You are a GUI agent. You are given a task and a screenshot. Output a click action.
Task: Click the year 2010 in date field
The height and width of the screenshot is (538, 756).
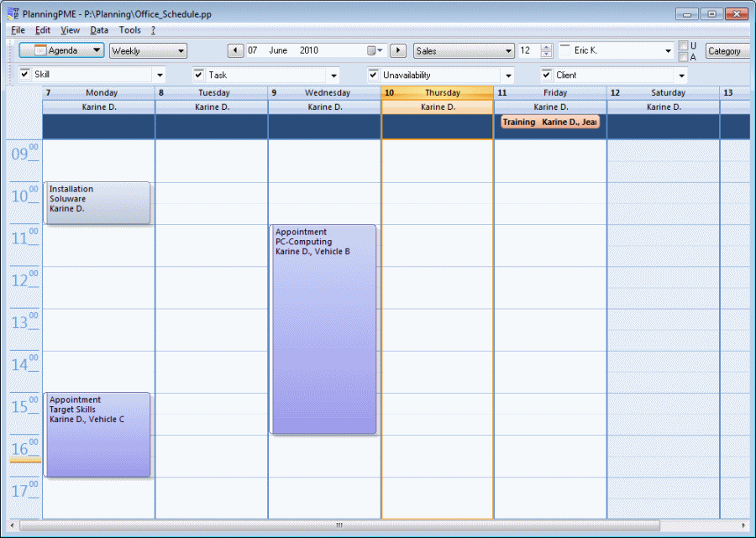click(x=308, y=50)
